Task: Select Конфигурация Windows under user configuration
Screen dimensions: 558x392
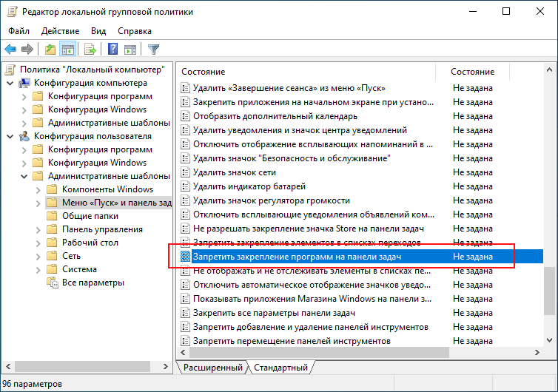Action: click(x=97, y=163)
